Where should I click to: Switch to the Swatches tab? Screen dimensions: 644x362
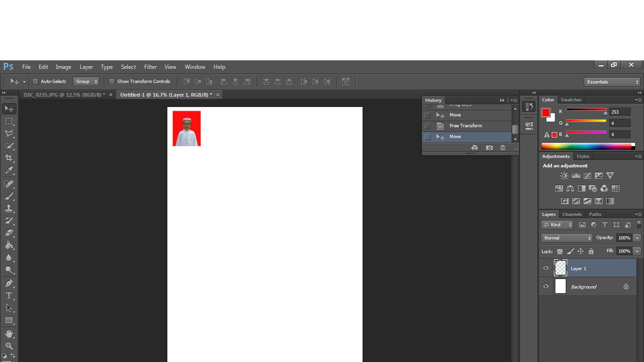coord(571,100)
